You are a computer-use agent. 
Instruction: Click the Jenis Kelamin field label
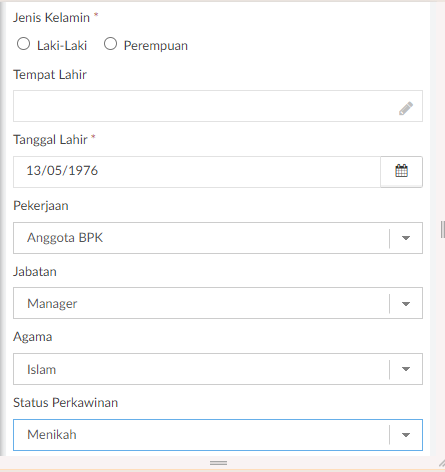click(51, 17)
